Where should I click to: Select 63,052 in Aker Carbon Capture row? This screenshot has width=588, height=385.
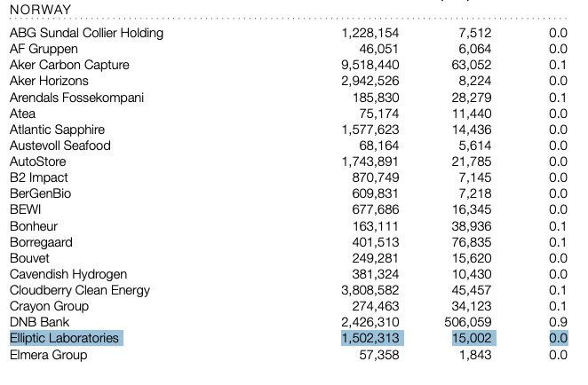[x=472, y=65]
